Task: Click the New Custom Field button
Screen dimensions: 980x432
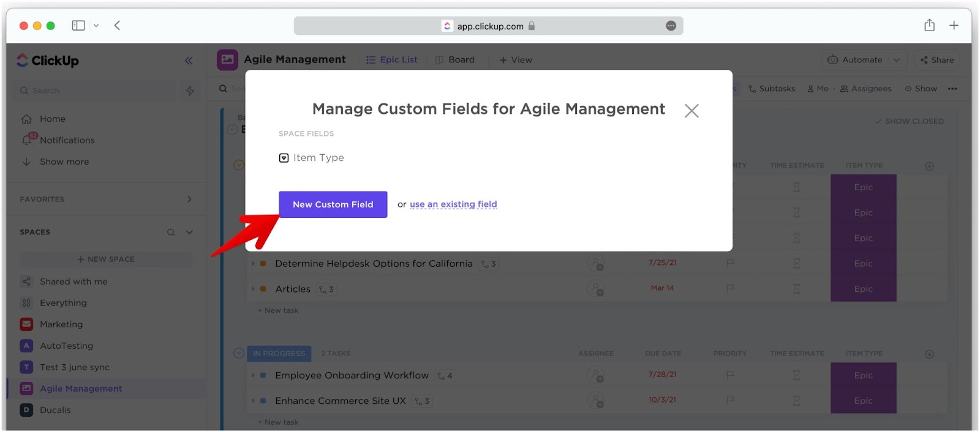Action: pyautogui.click(x=333, y=204)
